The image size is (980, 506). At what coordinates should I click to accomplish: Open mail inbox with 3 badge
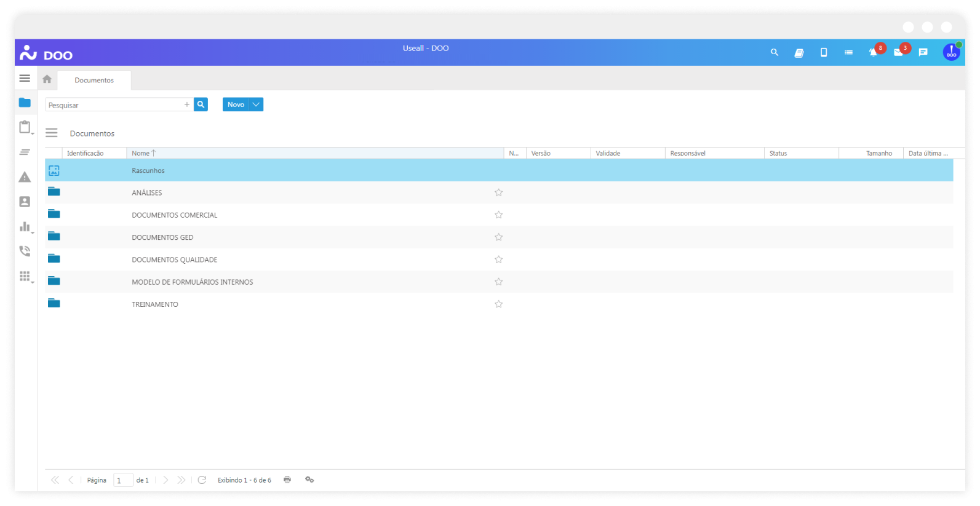(898, 53)
